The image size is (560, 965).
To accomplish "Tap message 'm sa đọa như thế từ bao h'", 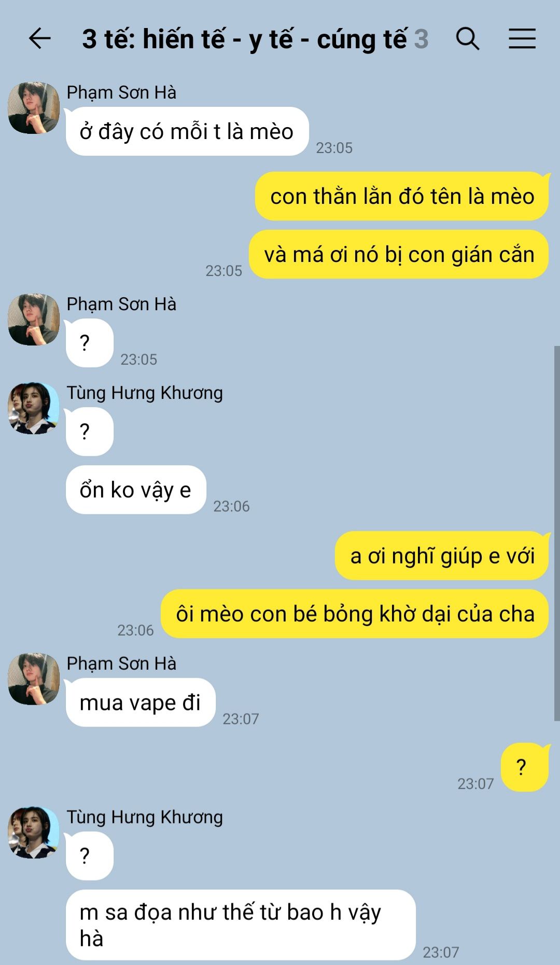I will point(241,925).
